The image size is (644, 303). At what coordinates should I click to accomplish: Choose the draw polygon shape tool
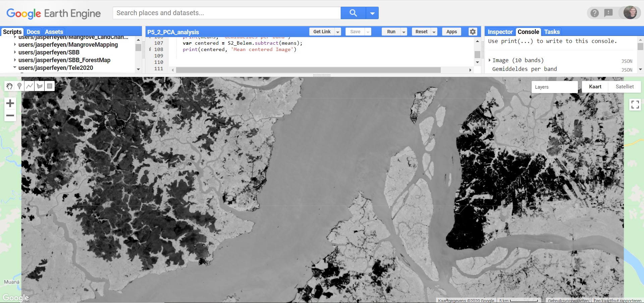coord(40,86)
